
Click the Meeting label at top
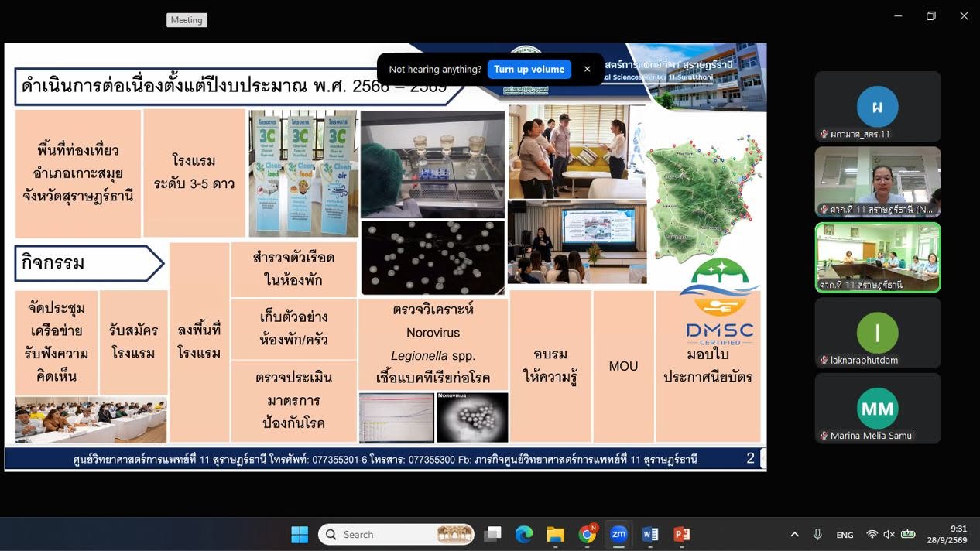click(x=187, y=20)
